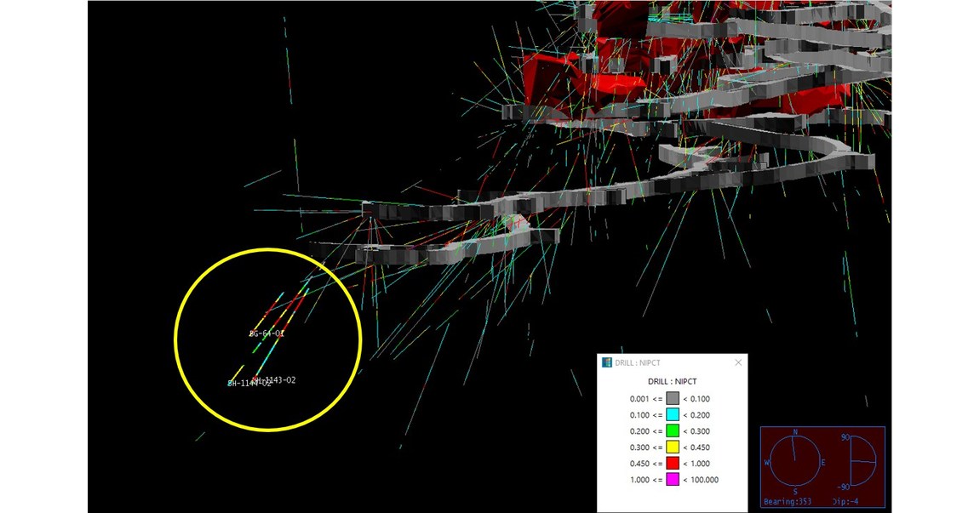Screen dimensions: 980x513
Task: Click the bearing compass dial
Action: [795, 462]
